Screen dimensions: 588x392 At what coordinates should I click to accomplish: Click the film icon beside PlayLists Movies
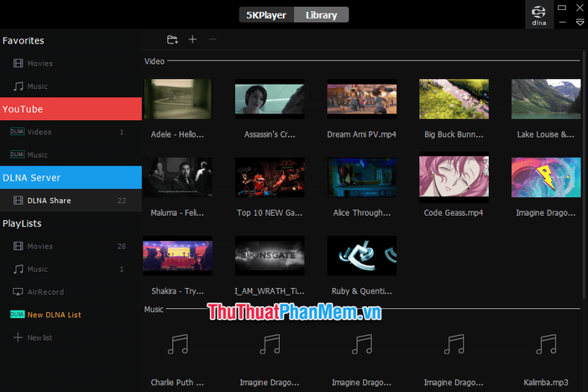(18, 246)
